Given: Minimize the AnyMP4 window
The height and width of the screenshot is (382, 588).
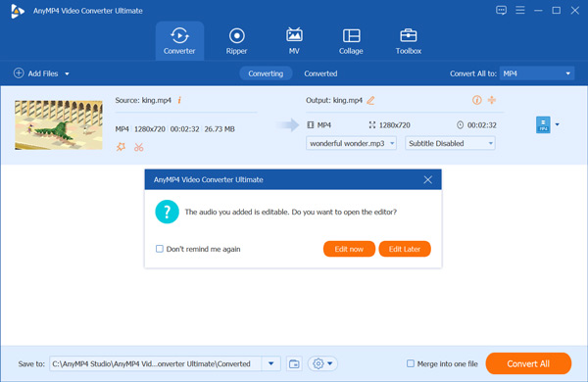Looking at the screenshot, I should click(x=538, y=11).
